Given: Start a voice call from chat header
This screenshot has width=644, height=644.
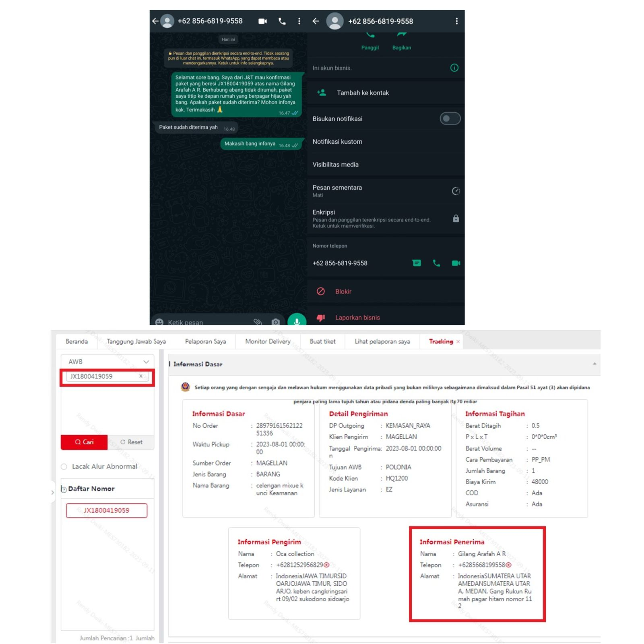Looking at the screenshot, I should point(282,21).
